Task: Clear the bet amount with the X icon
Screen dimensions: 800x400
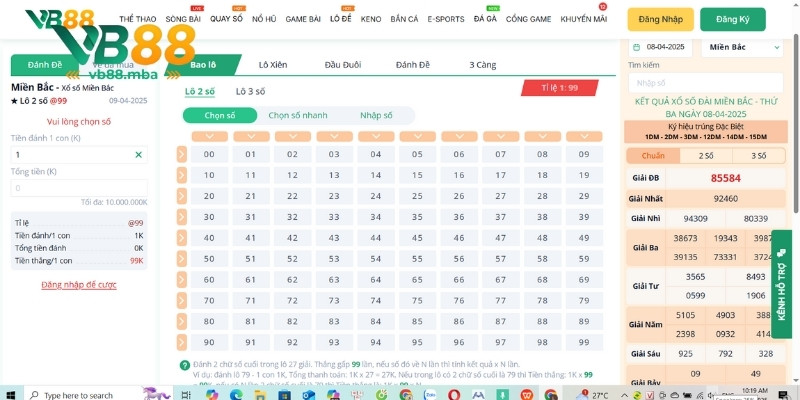Action: click(138, 155)
